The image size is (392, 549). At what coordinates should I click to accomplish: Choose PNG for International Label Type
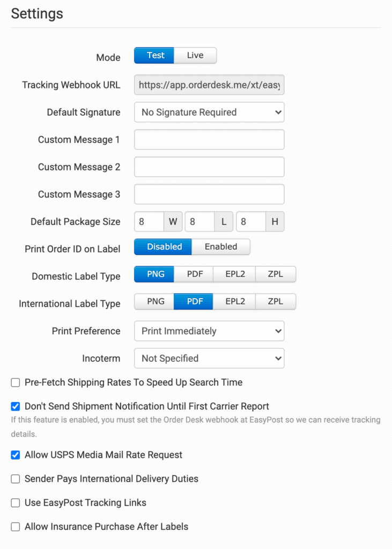point(156,301)
